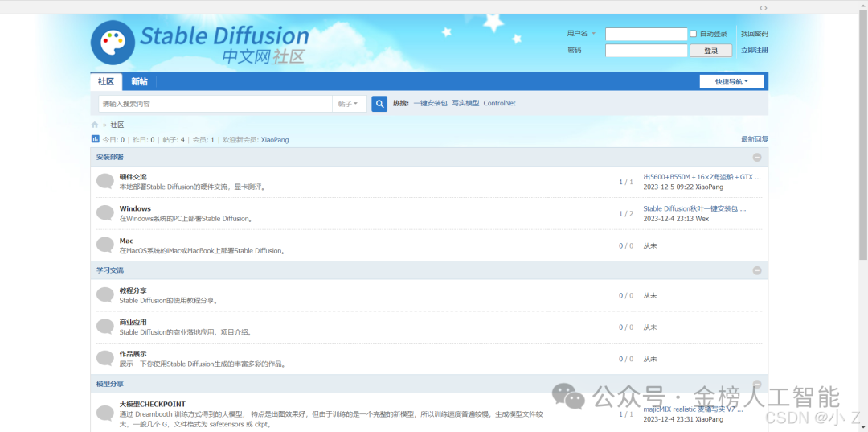868x432 pixels.
Task: Open the 作品展示 forum
Action: pos(133,354)
